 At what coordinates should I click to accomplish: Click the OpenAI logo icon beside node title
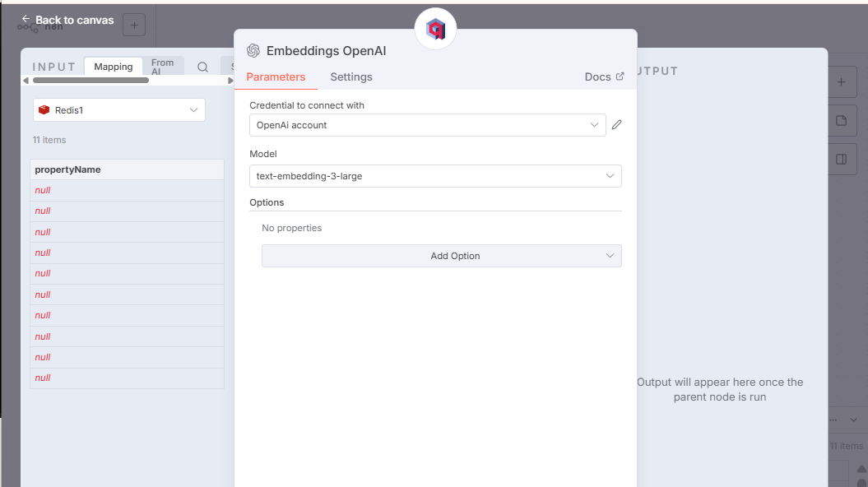coord(253,51)
